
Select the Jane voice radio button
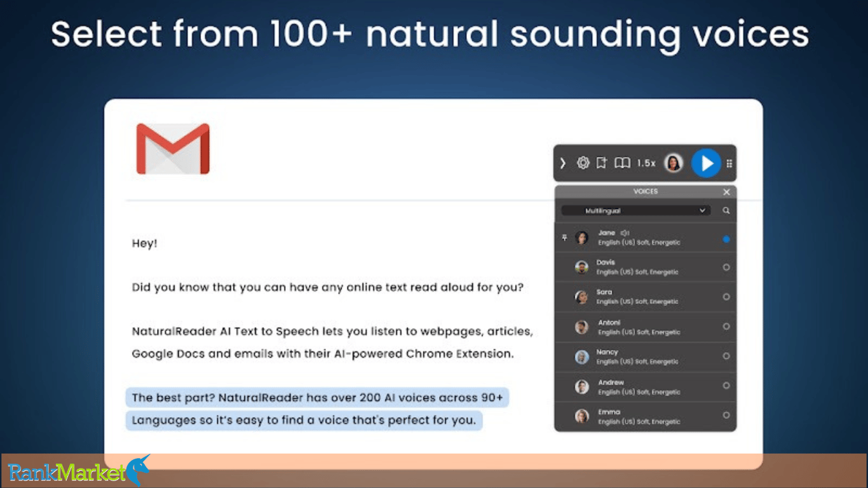tap(726, 240)
